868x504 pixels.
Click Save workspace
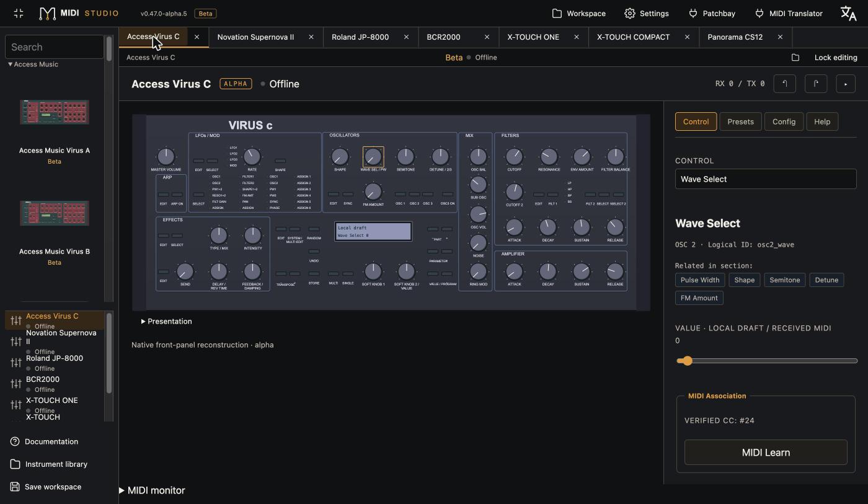click(x=46, y=487)
